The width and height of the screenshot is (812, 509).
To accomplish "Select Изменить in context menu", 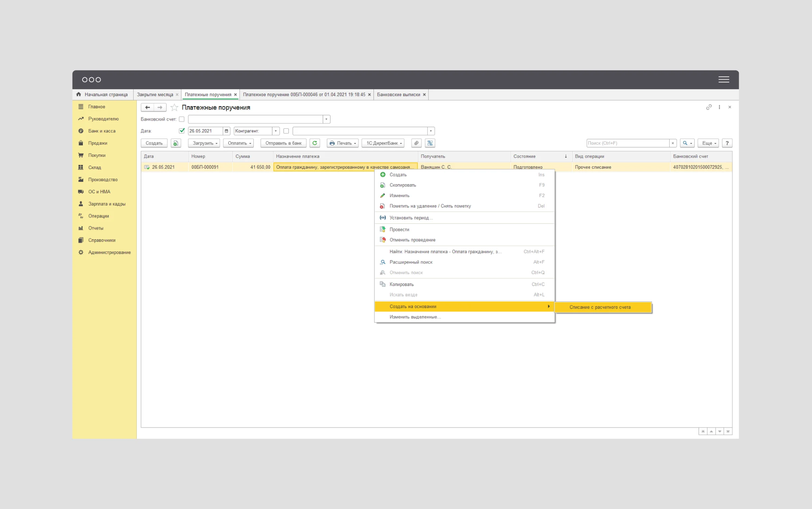I will click(465, 196).
